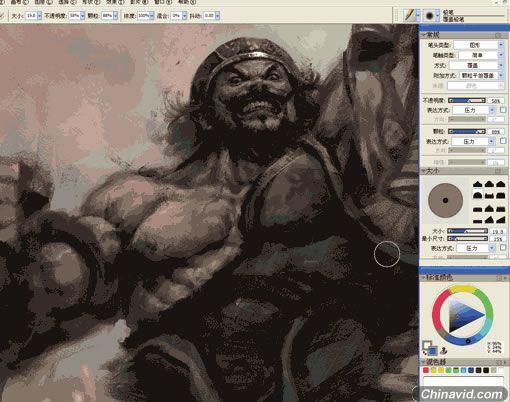This screenshot has width=510, height=402.
Task: Select the notched middle profile in second row
Action: pos(489,195)
